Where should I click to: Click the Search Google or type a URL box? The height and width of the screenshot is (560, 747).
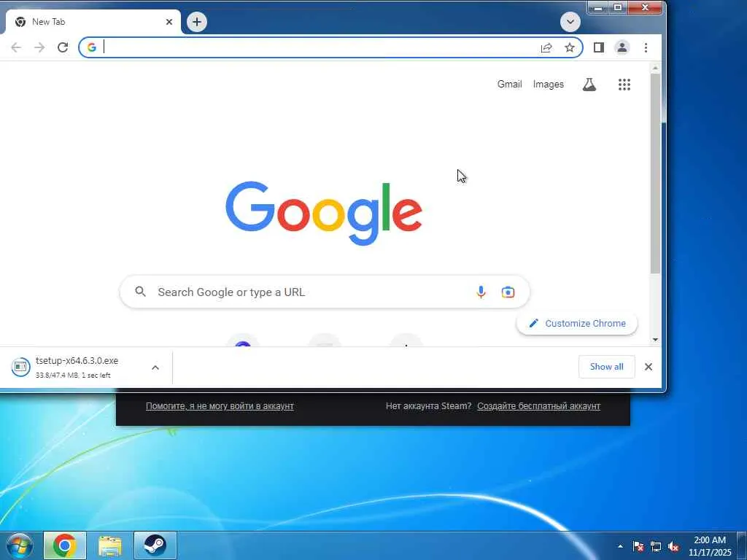click(x=324, y=292)
